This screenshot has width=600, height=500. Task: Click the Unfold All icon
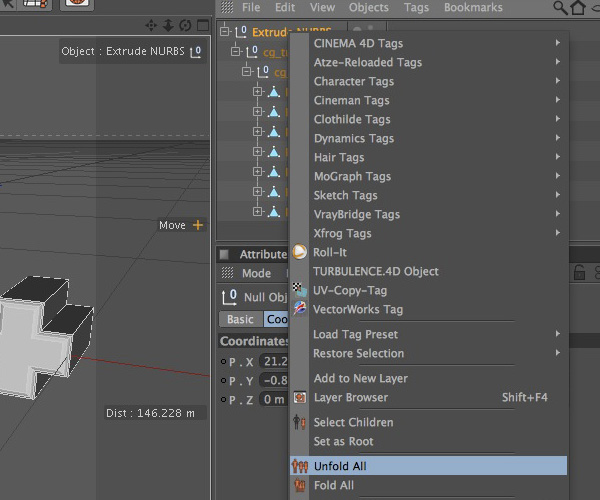pos(300,466)
